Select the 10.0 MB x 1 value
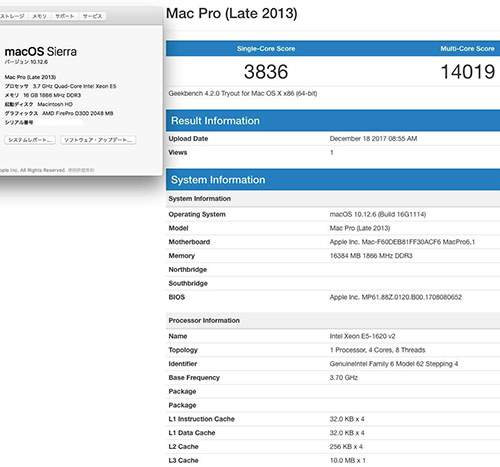This screenshot has width=500, height=467. (348, 460)
